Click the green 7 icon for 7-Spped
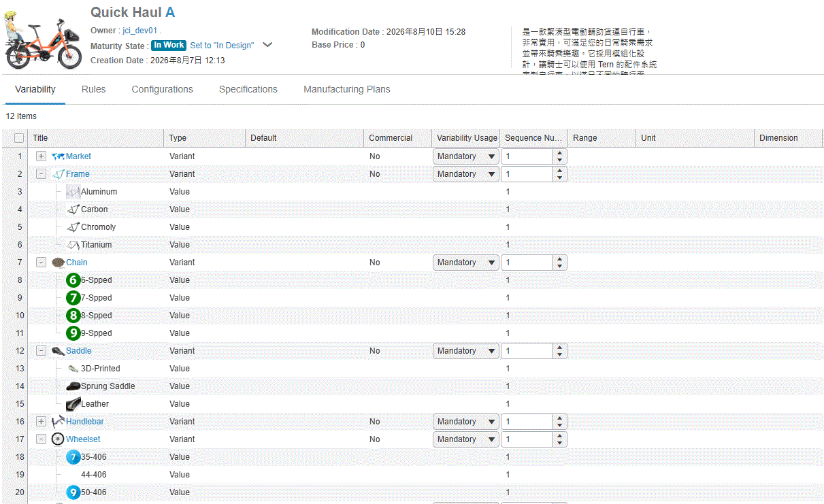This screenshot has width=824, height=504. tap(73, 298)
